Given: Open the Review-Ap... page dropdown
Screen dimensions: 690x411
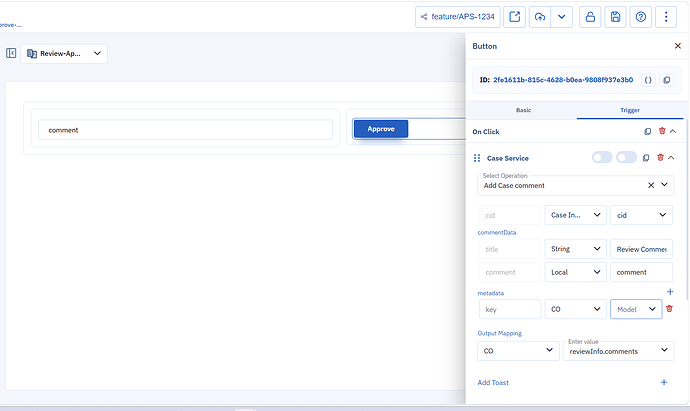Looking at the screenshot, I should (x=64, y=54).
